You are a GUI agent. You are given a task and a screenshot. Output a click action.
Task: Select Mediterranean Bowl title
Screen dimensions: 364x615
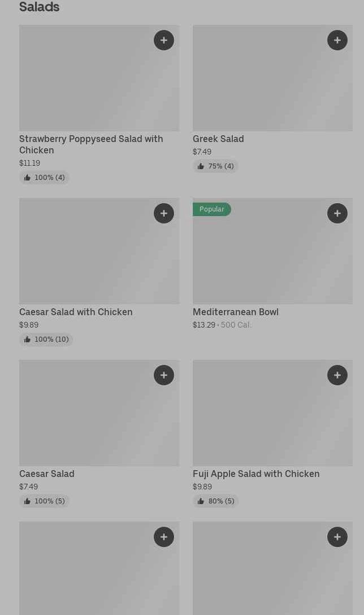tap(236, 312)
